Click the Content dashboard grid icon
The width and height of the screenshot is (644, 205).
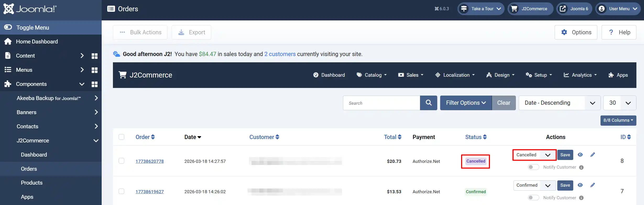click(x=95, y=56)
